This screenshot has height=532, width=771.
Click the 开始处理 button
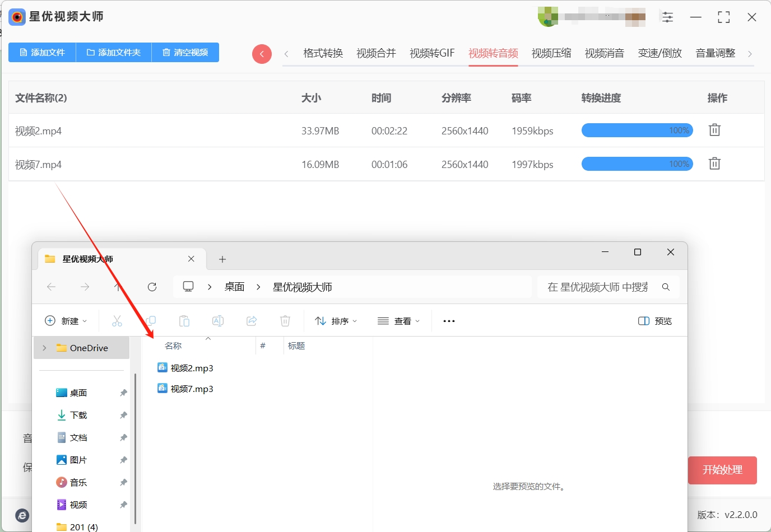coord(722,470)
